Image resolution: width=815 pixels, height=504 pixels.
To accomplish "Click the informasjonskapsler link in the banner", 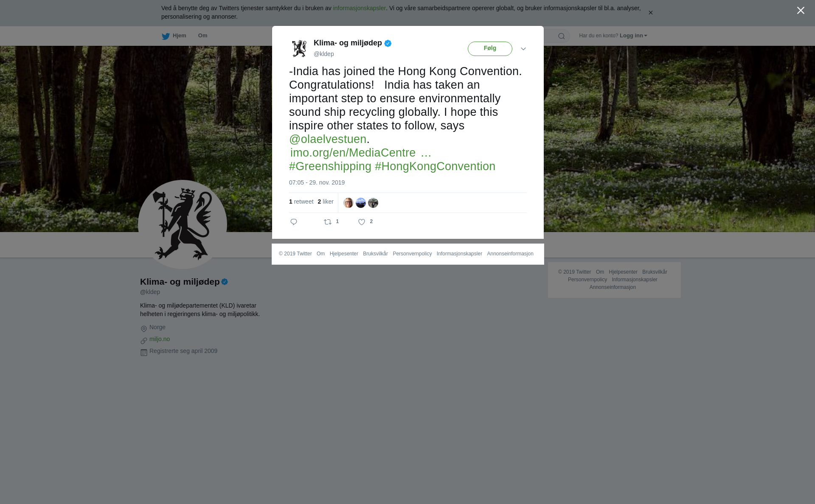I will [359, 8].
